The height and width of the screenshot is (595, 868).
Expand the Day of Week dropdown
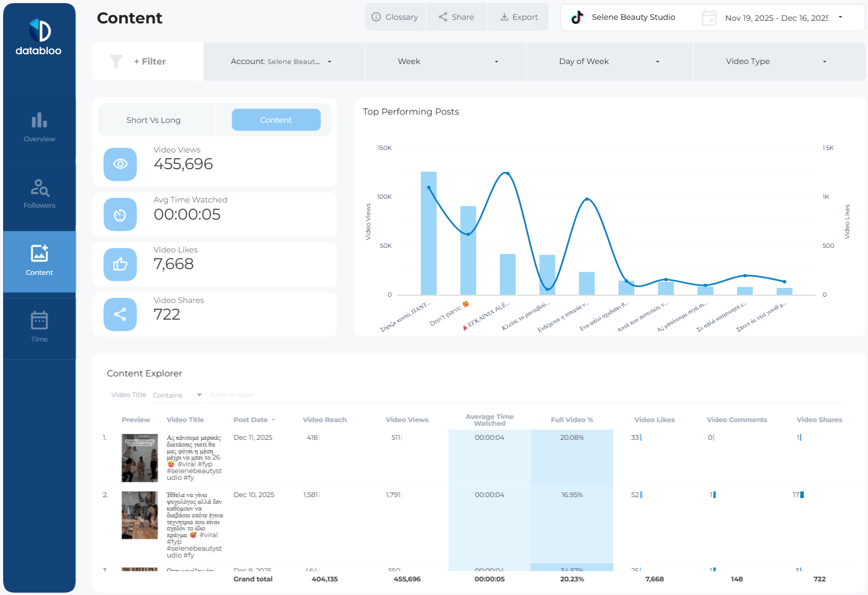[609, 61]
